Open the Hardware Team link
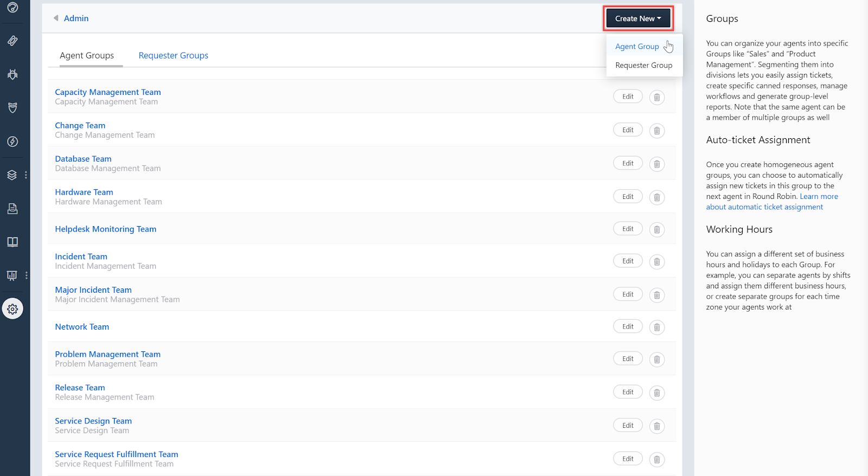The image size is (868, 476). pyautogui.click(x=84, y=192)
